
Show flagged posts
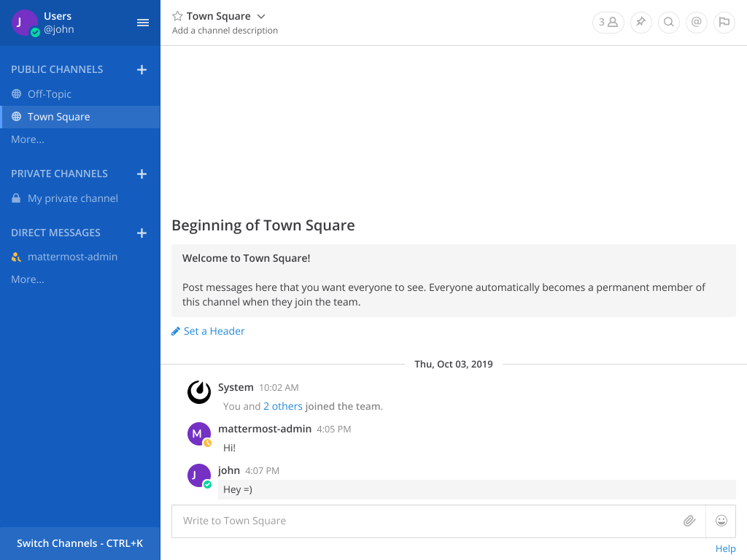(724, 22)
